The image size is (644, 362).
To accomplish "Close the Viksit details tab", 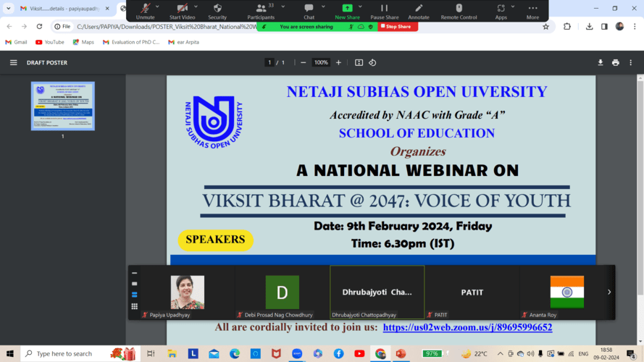I will pos(107,8).
